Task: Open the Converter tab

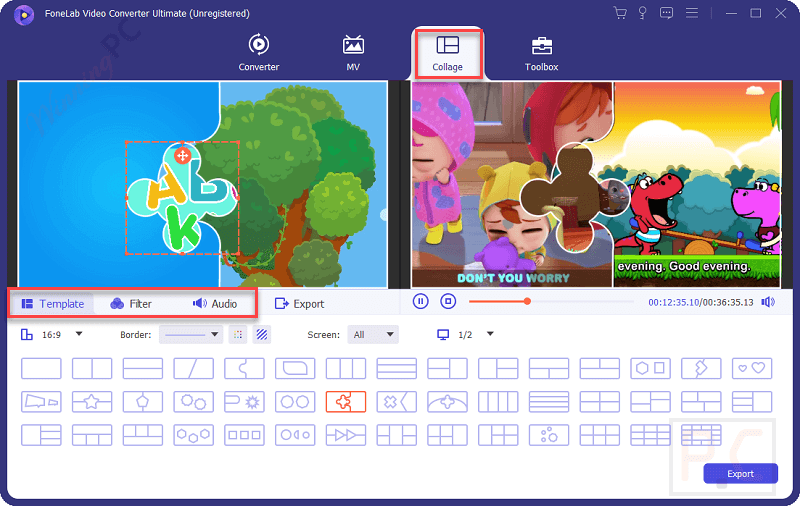Action: pyautogui.click(x=259, y=53)
